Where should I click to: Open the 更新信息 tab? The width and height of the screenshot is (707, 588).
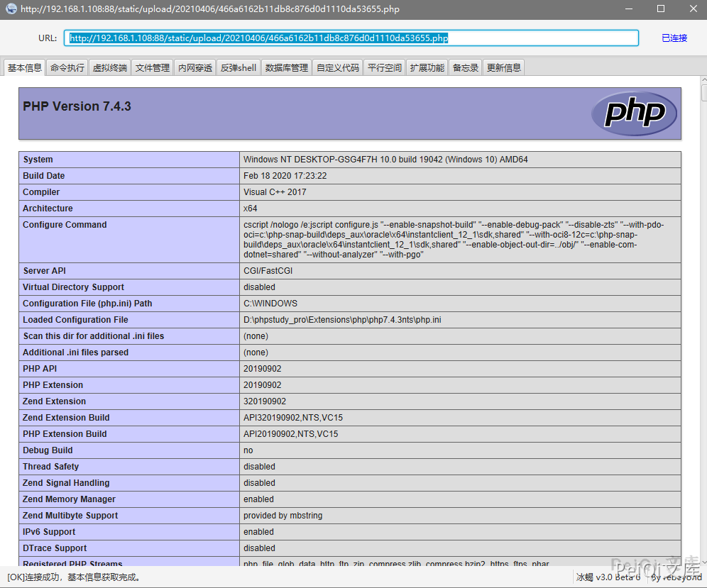[504, 67]
